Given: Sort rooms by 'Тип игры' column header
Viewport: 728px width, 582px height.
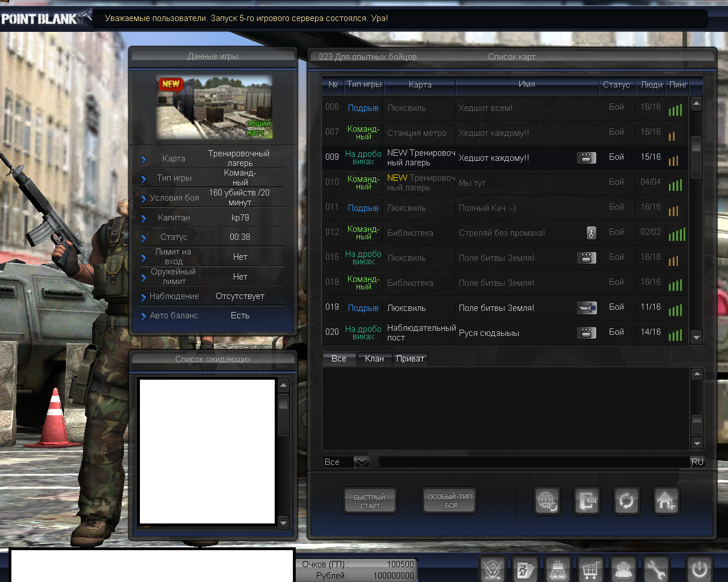Looking at the screenshot, I should coord(364,84).
